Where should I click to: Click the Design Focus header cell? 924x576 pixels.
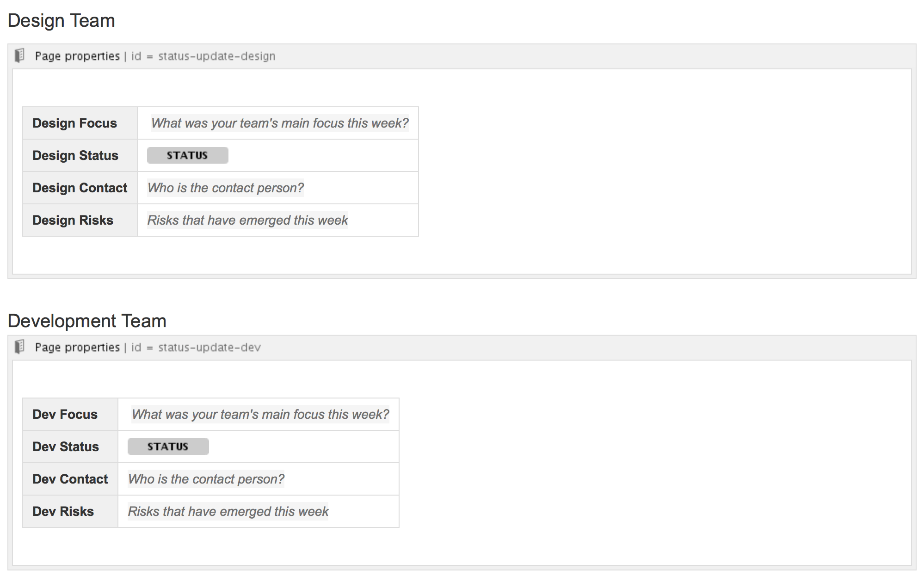pos(80,123)
